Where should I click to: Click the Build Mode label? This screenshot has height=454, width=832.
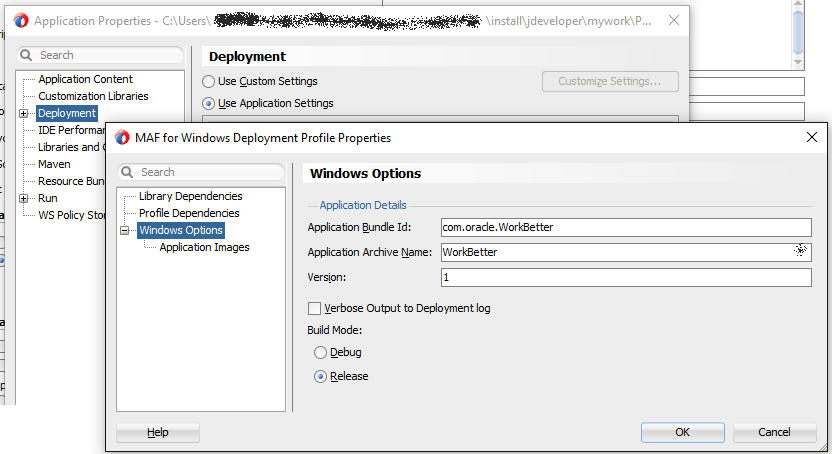pos(334,330)
